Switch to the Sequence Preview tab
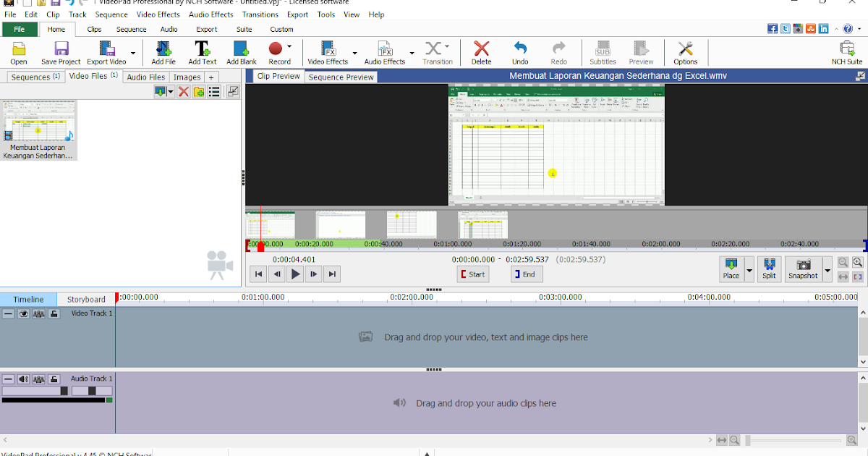This screenshot has height=456, width=868. tap(341, 77)
